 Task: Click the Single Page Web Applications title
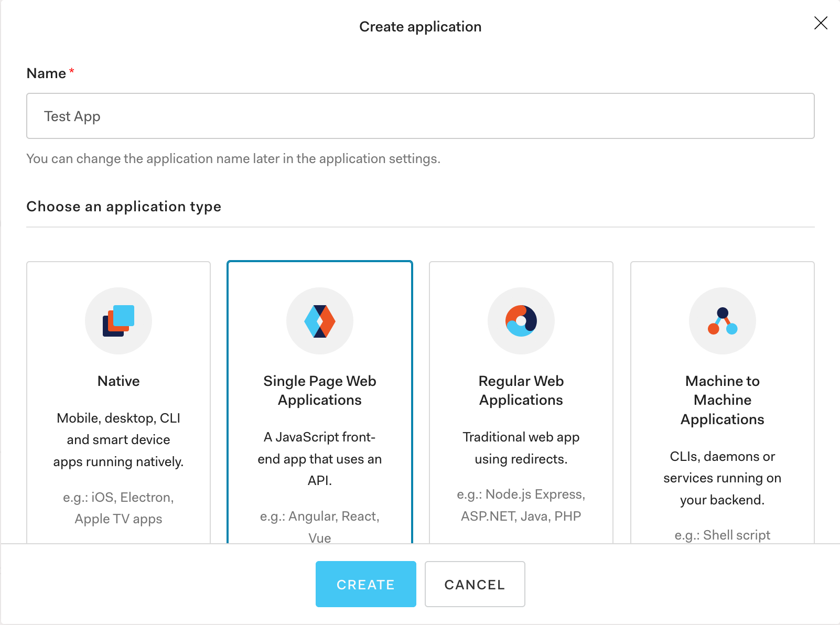320,391
